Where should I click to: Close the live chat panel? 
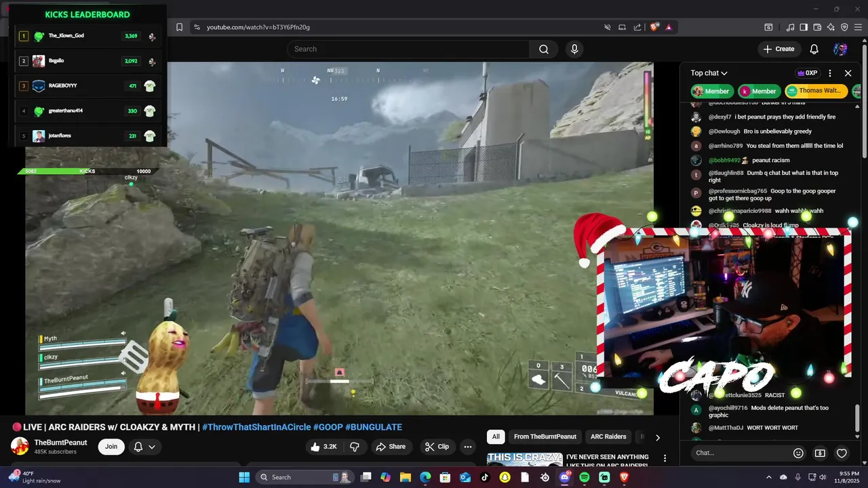[x=848, y=73]
